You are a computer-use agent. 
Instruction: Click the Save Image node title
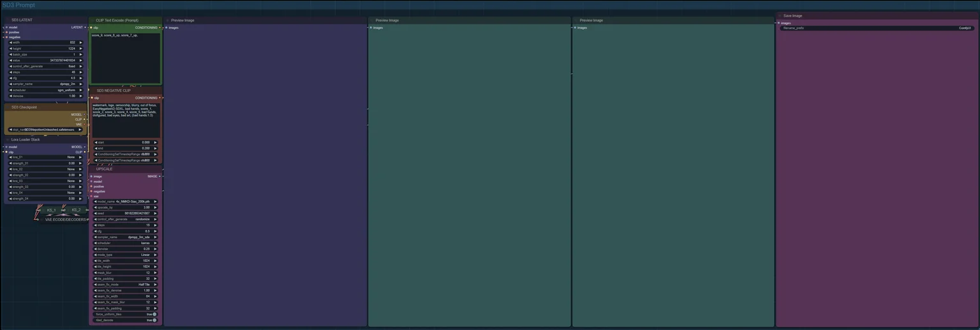click(793, 16)
